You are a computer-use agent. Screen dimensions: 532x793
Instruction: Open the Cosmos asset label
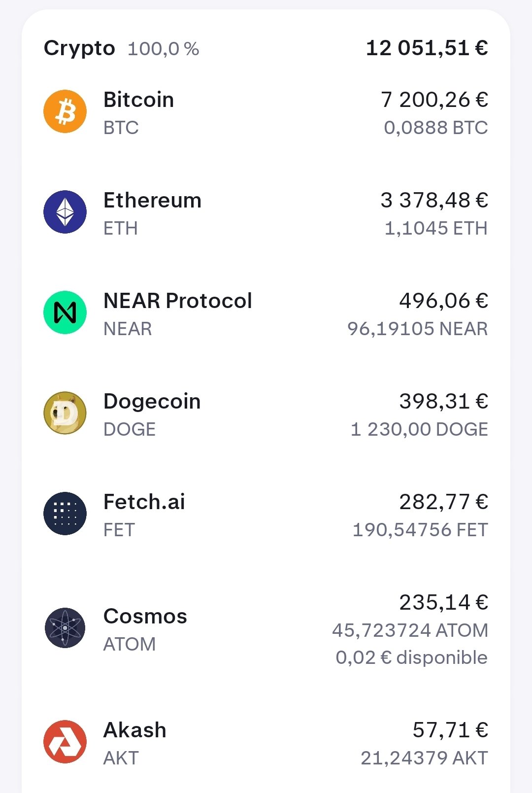point(145,616)
